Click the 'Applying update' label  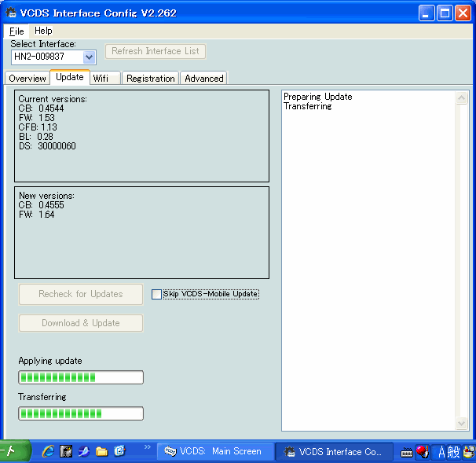[50, 361]
